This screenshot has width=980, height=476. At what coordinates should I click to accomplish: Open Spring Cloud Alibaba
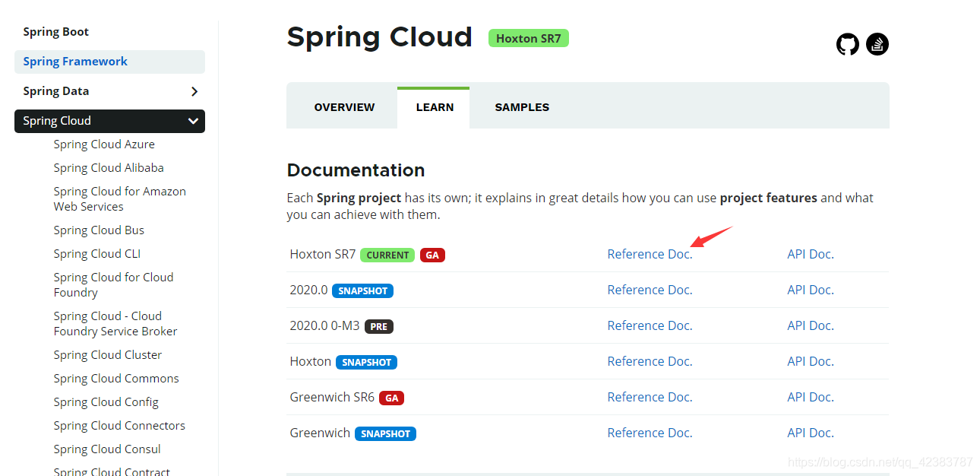click(x=109, y=168)
